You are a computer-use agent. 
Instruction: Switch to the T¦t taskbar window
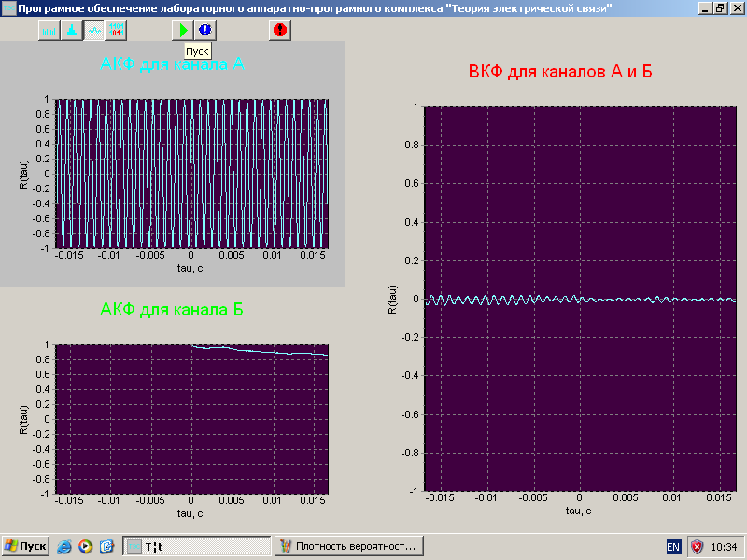coord(197,546)
